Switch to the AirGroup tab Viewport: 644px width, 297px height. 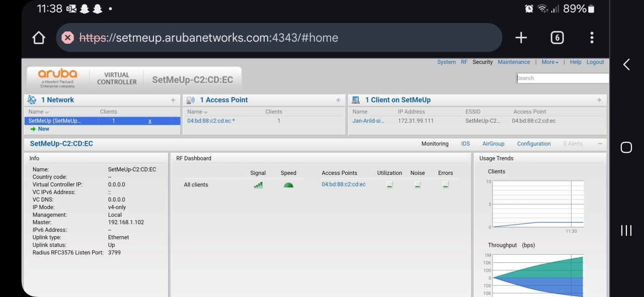[x=493, y=144]
